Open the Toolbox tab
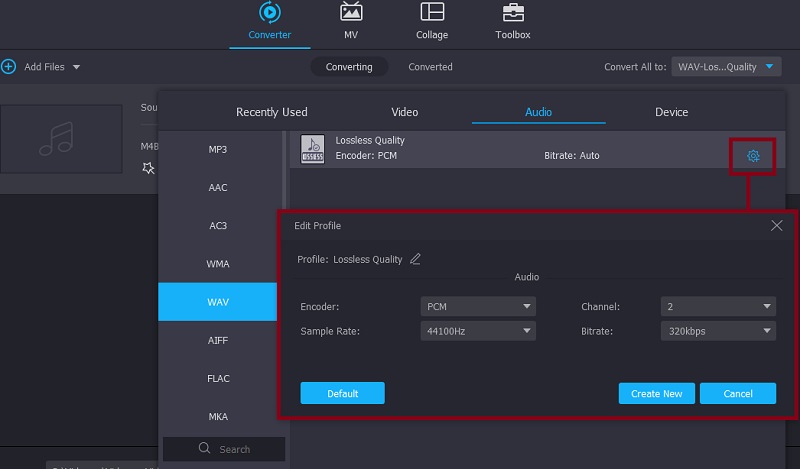 (513, 21)
